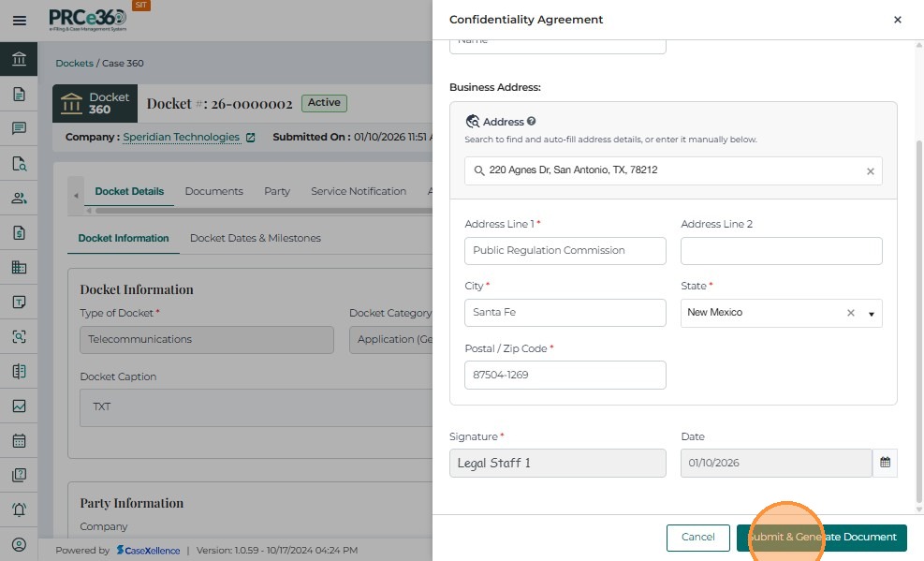Switch to the Documents tab
The image size is (924, 561).
[213, 191]
